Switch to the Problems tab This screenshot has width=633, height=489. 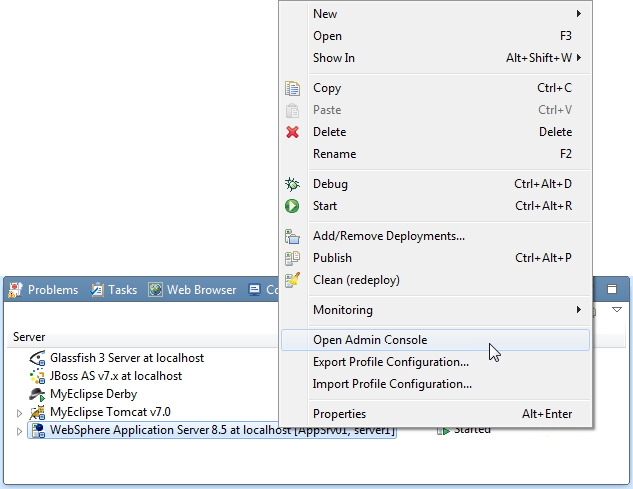[x=44, y=290]
